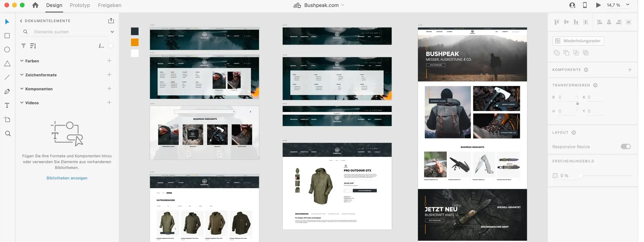Select the Pen tool
644x242 pixels.
7,92
